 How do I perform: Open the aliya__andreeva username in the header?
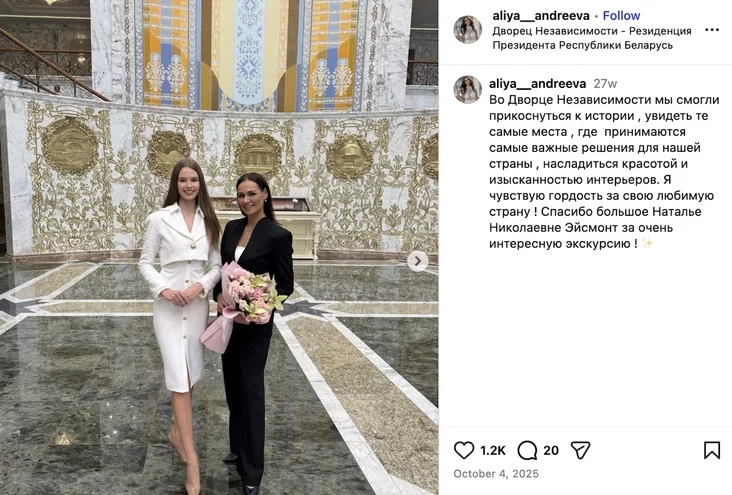541,15
